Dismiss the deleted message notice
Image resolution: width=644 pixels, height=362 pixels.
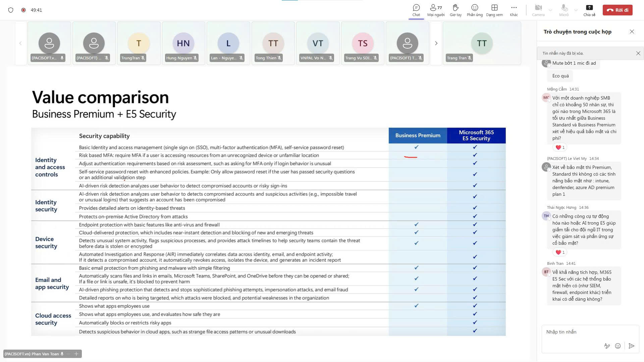click(638, 53)
